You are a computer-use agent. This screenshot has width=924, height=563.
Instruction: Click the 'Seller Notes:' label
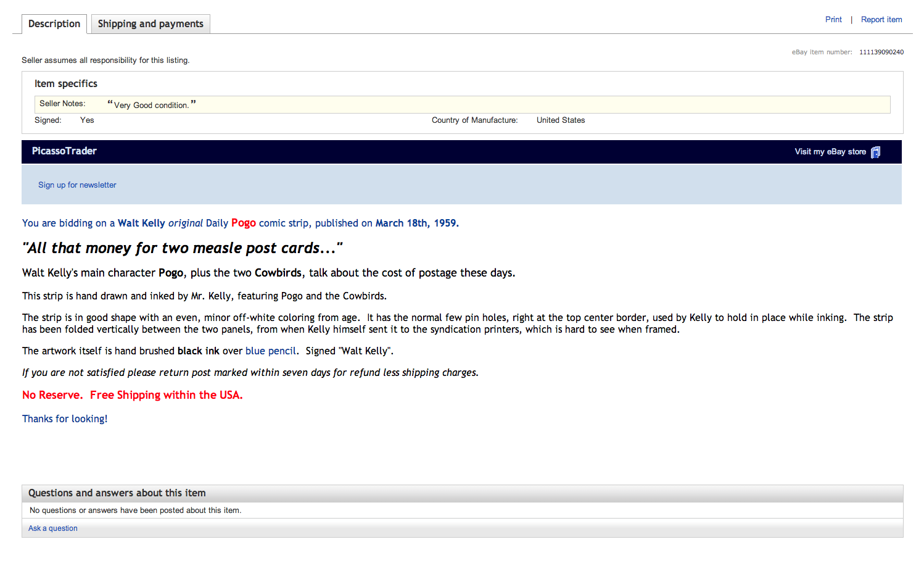[x=62, y=104]
